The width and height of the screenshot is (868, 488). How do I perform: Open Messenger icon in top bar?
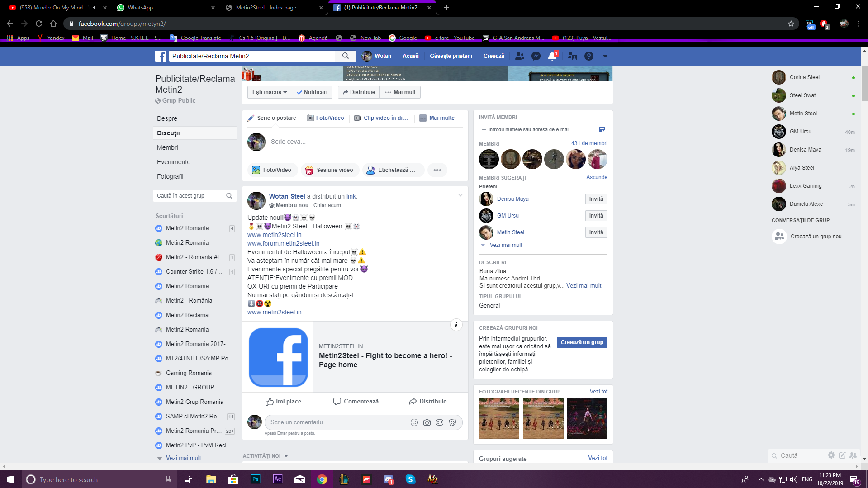point(536,56)
